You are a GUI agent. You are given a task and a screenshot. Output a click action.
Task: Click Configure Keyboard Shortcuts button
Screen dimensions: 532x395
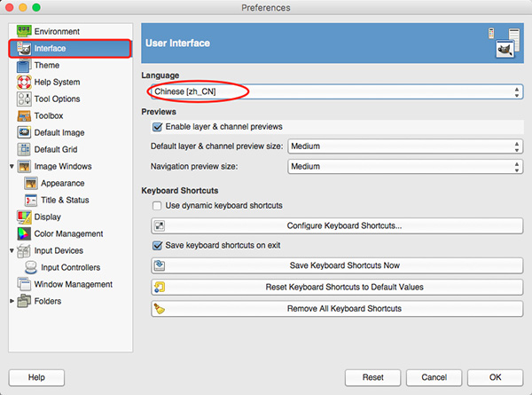click(x=337, y=225)
